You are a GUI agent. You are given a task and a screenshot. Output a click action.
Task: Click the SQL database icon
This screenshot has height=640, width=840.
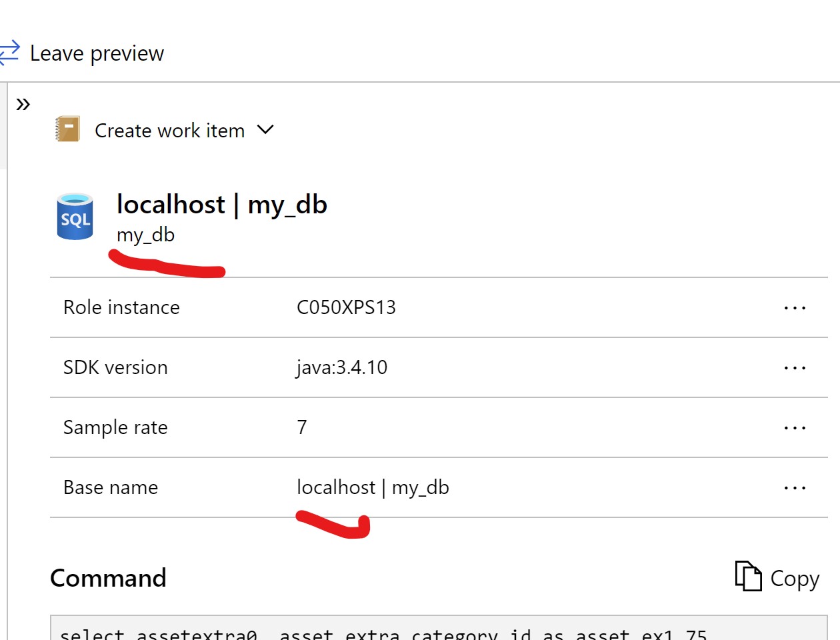click(75, 217)
